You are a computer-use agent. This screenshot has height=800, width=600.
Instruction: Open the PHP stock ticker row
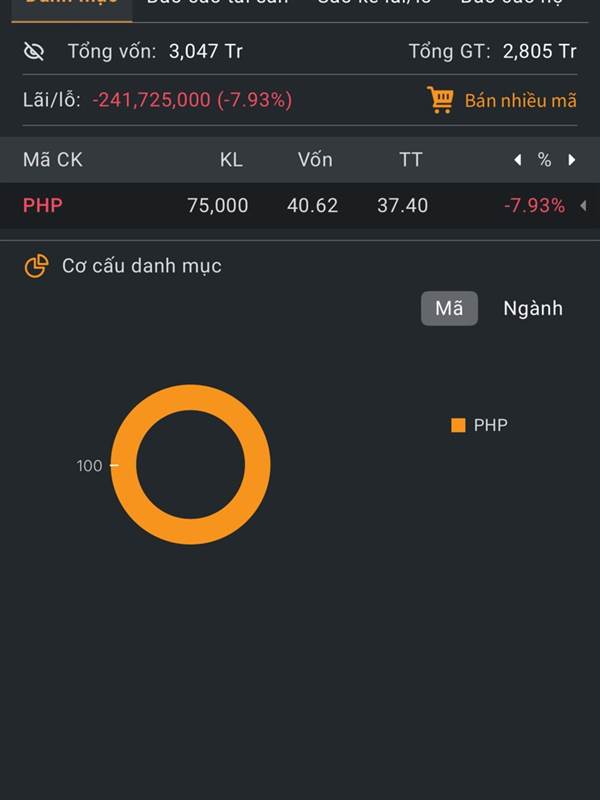[x=43, y=206]
